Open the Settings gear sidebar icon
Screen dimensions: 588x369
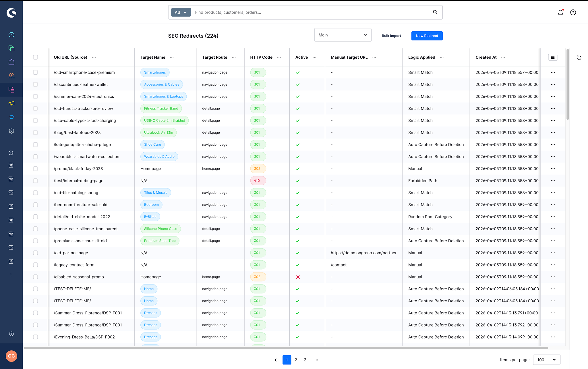click(11, 131)
